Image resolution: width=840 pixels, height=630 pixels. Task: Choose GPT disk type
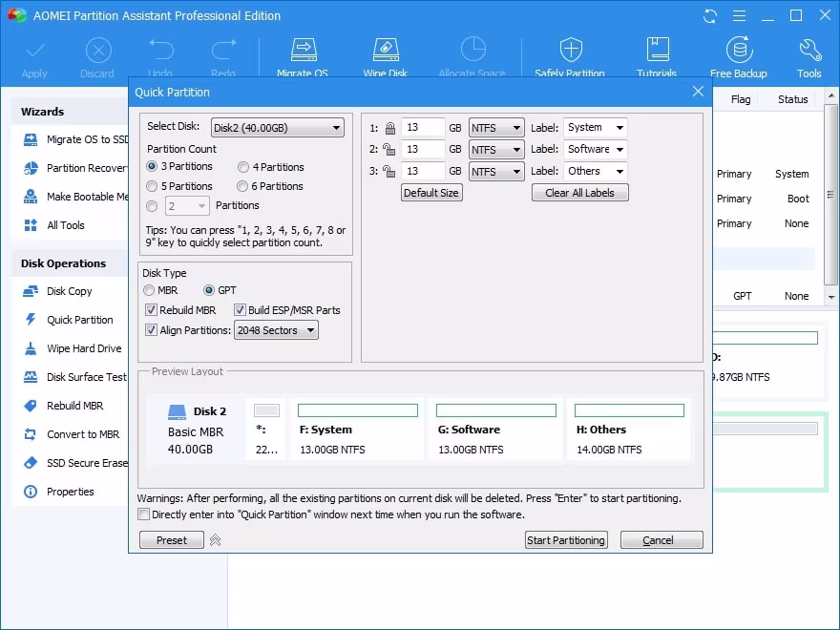209,290
